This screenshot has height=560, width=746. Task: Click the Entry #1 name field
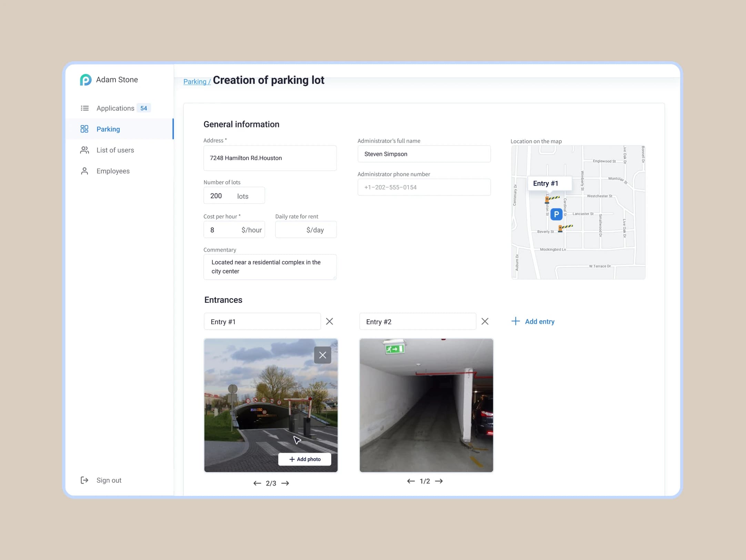262,321
